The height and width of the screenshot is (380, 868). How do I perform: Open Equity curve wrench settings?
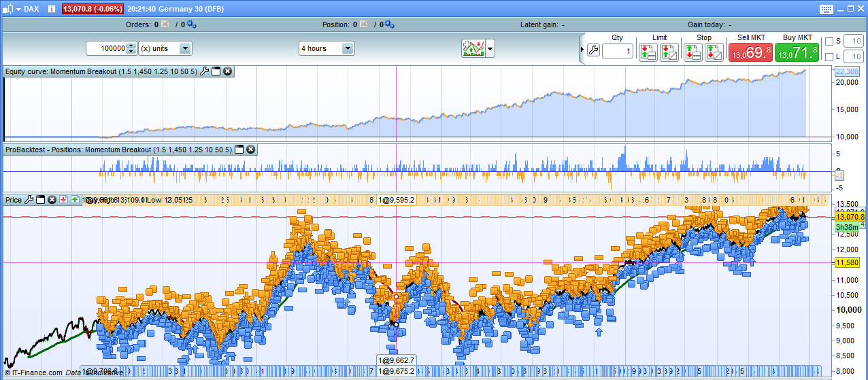click(204, 71)
